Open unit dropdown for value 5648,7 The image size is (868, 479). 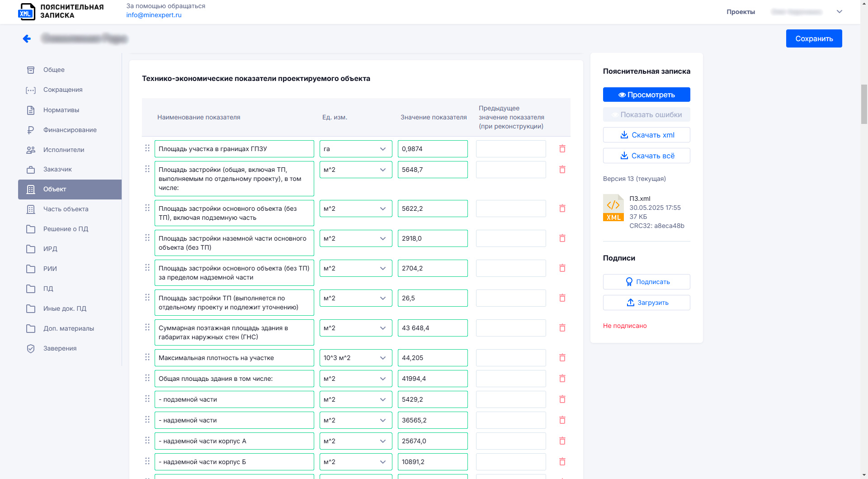(x=356, y=170)
